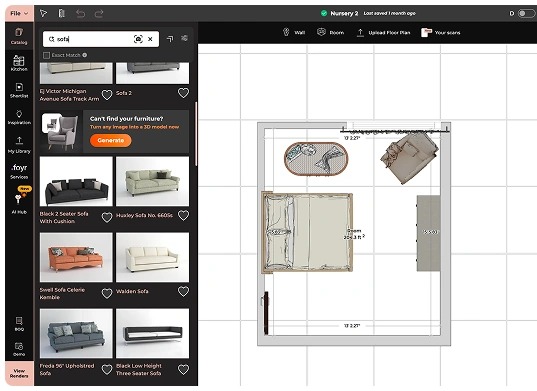Select the door on the left wall

click(266, 313)
